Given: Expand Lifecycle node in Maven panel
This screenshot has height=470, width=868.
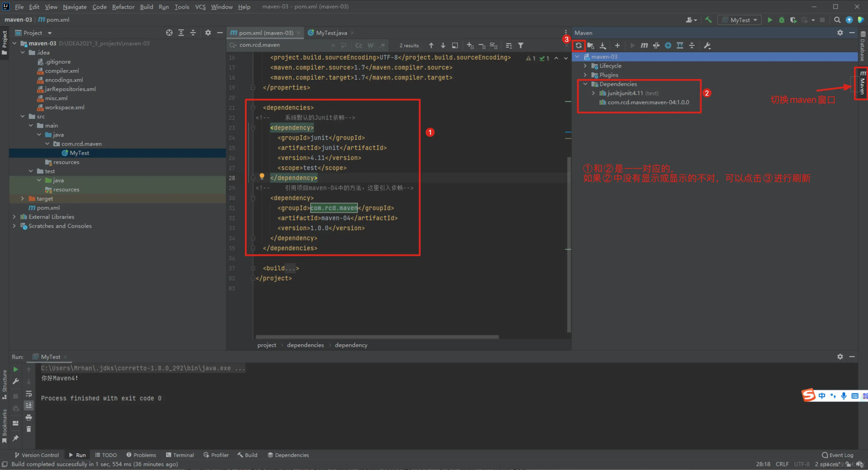Looking at the screenshot, I should coord(585,66).
